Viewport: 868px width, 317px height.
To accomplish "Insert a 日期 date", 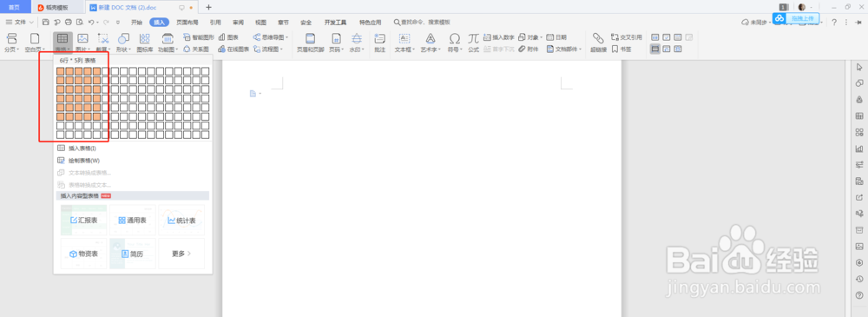I will [x=556, y=37].
